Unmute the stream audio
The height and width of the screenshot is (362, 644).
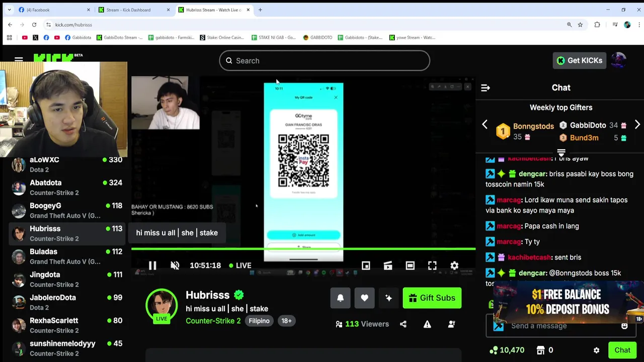click(x=175, y=265)
